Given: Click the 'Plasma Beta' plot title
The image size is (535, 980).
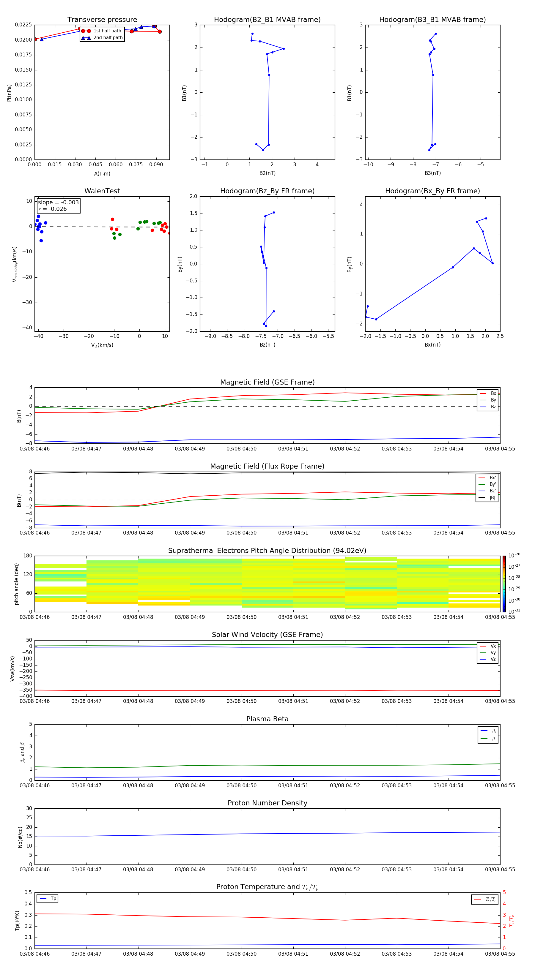Looking at the screenshot, I should point(267,719).
